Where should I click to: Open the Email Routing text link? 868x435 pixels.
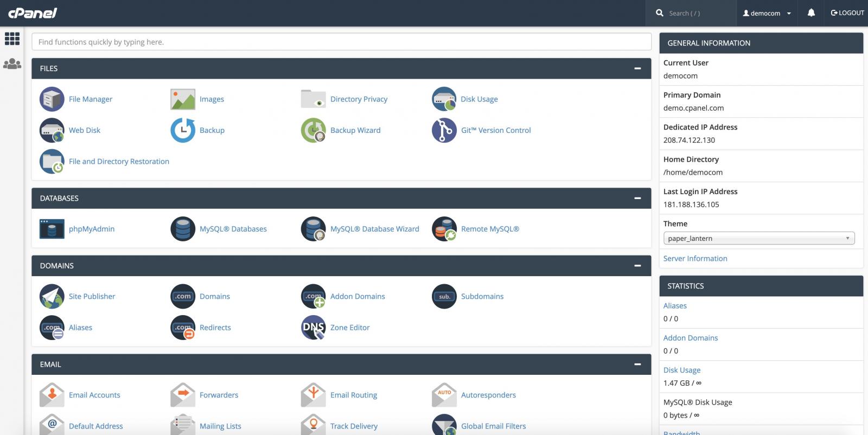(x=354, y=395)
